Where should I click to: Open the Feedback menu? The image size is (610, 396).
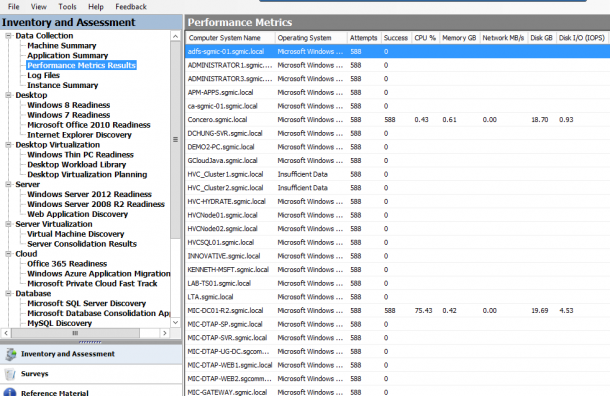point(131,7)
